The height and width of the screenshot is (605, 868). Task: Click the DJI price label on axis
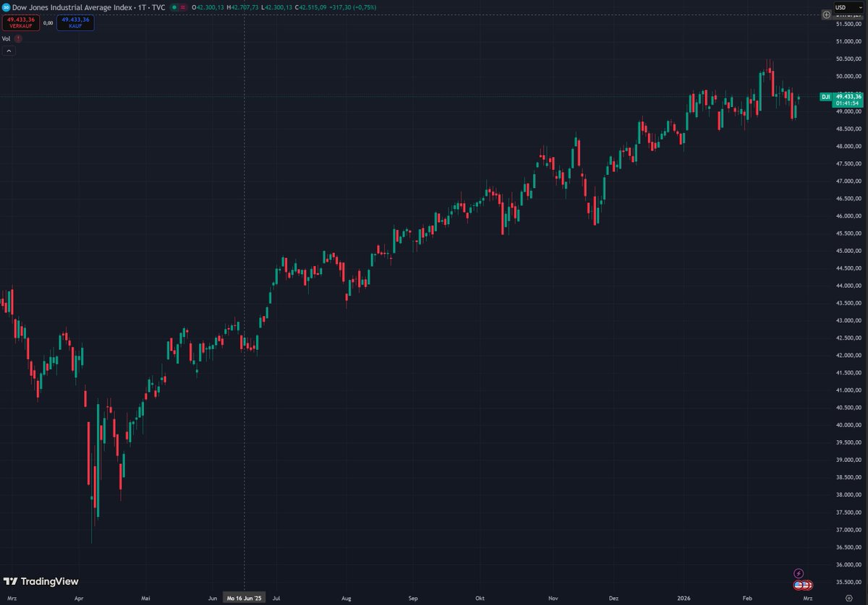[825, 96]
